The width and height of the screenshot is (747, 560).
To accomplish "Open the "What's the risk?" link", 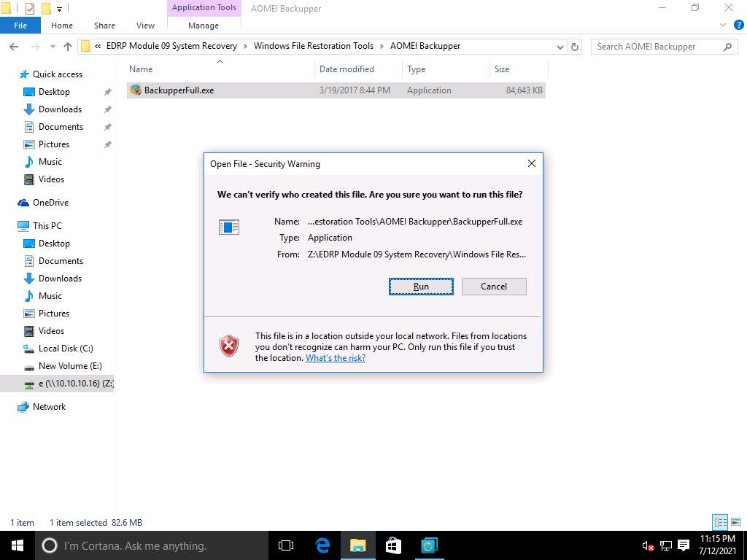I will click(336, 357).
